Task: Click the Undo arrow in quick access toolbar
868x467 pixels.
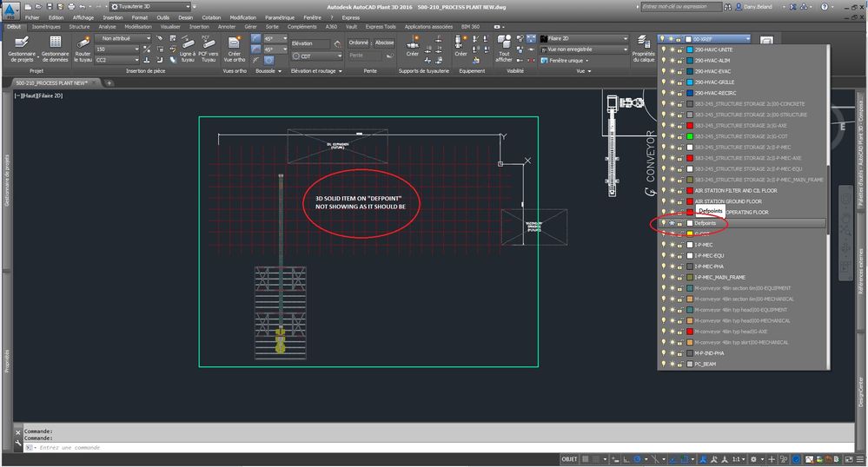Action: point(82,7)
